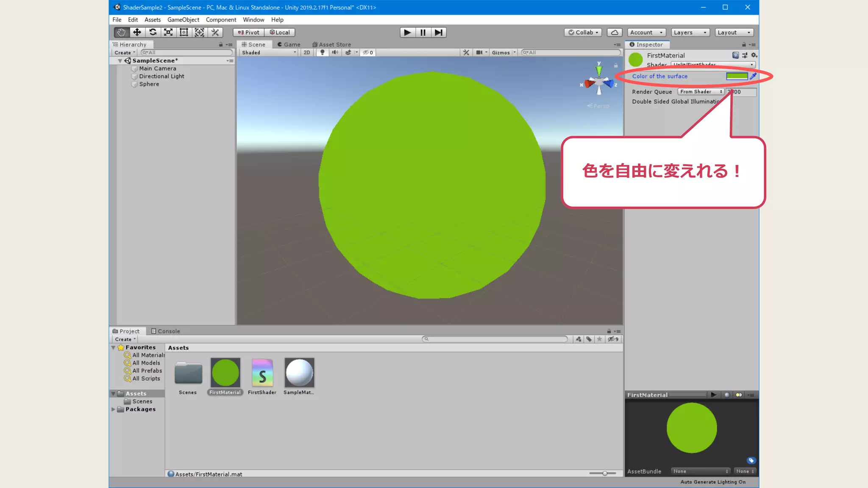
Task: Open the GameObject menu
Action: coord(183,19)
